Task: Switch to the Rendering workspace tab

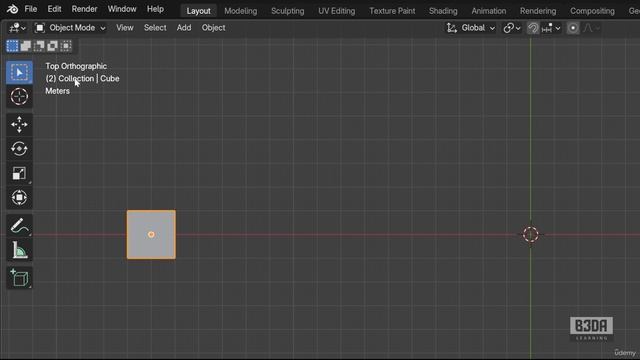Action: click(538, 11)
